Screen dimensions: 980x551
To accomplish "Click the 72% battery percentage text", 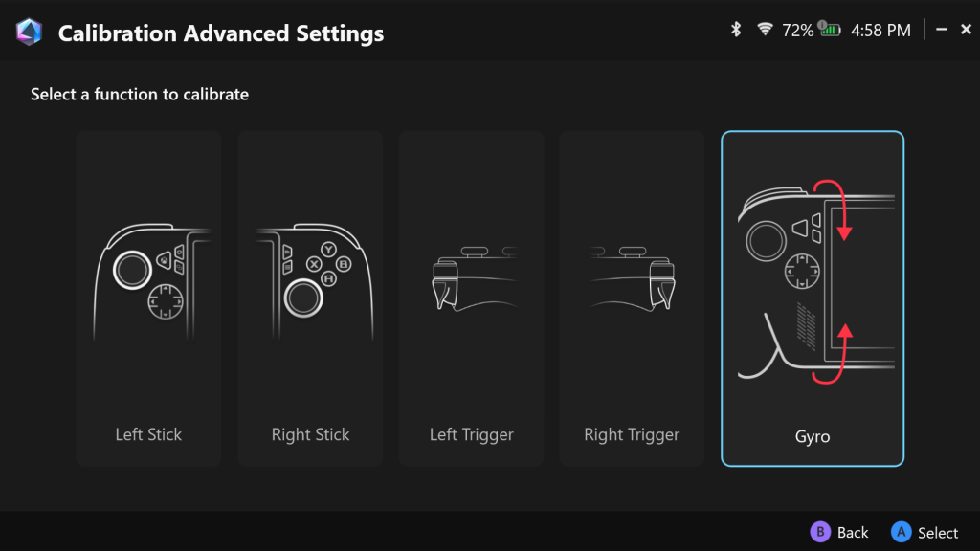I will click(x=797, y=31).
